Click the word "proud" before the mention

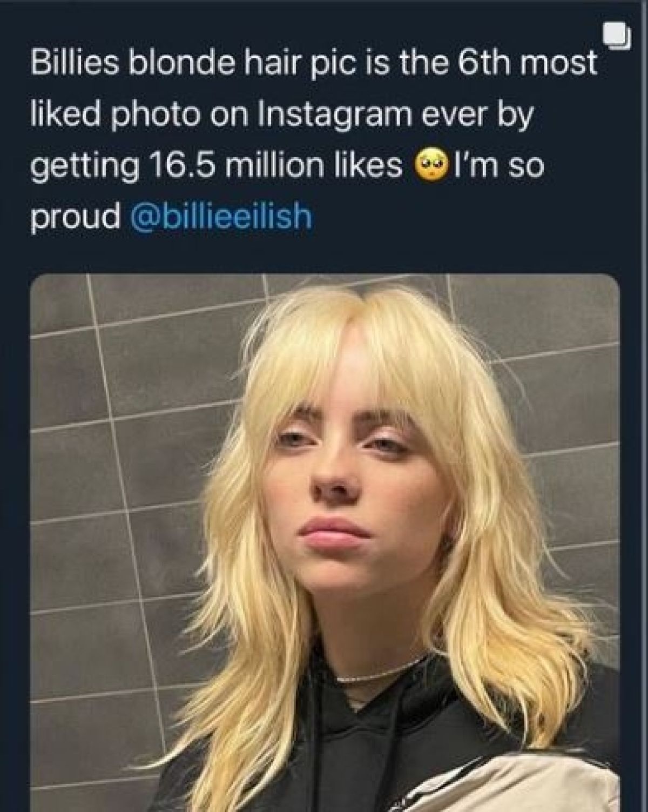click(x=76, y=217)
